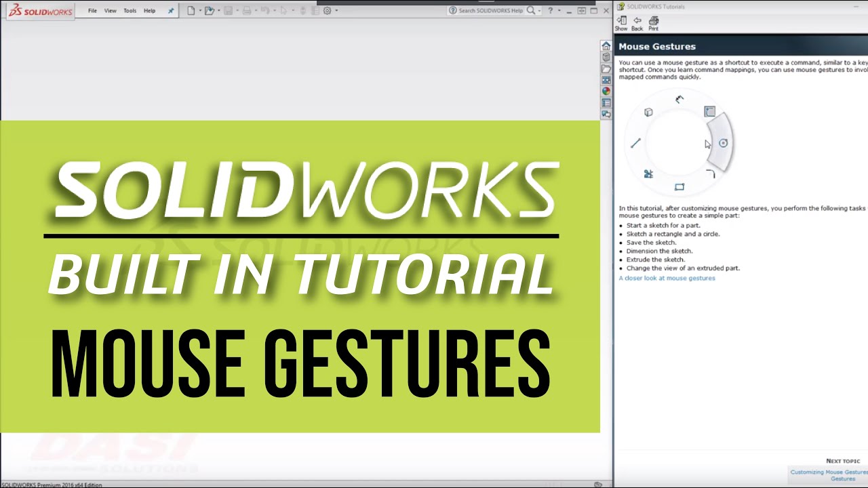Viewport: 868px width, 488px height.
Task: Click the Print button in Tutorials window
Action: pyautogui.click(x=653, y=24)
